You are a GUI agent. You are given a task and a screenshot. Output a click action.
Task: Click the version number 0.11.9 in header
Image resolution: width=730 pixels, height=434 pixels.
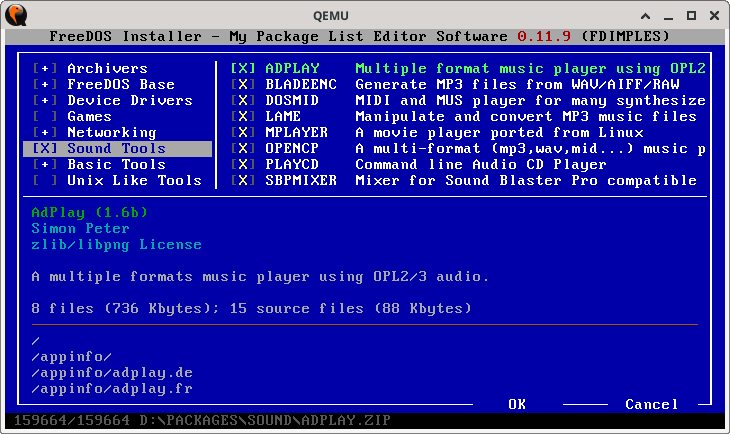click(544, 36)
